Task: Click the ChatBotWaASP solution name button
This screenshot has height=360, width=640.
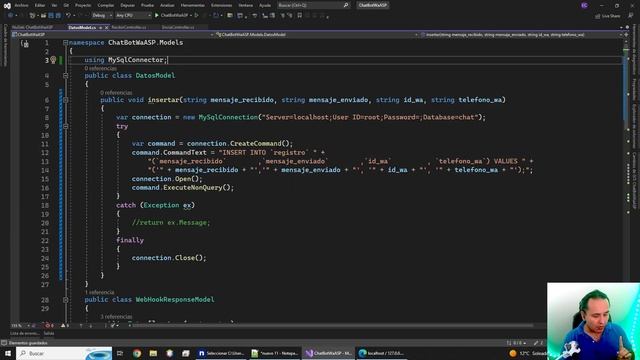Action: click(372, 5)
